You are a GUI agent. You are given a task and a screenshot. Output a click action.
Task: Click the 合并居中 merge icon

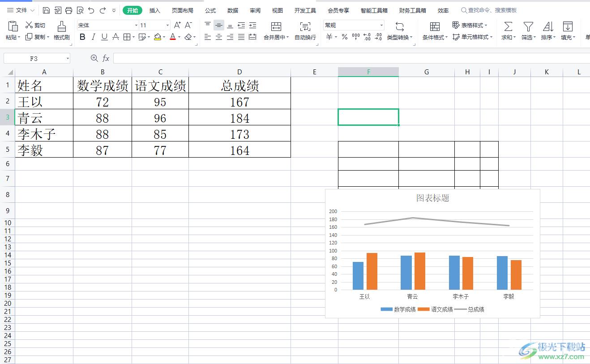[x=276, y=26]
